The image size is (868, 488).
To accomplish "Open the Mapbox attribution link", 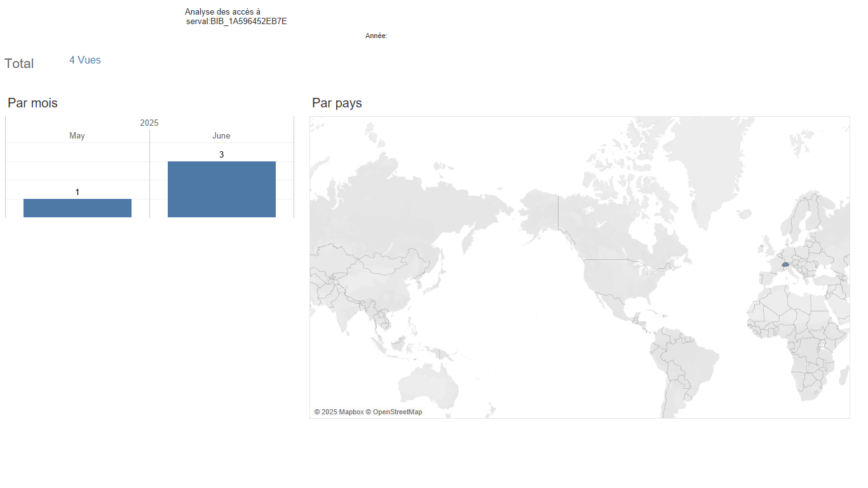I will (339, 412).
